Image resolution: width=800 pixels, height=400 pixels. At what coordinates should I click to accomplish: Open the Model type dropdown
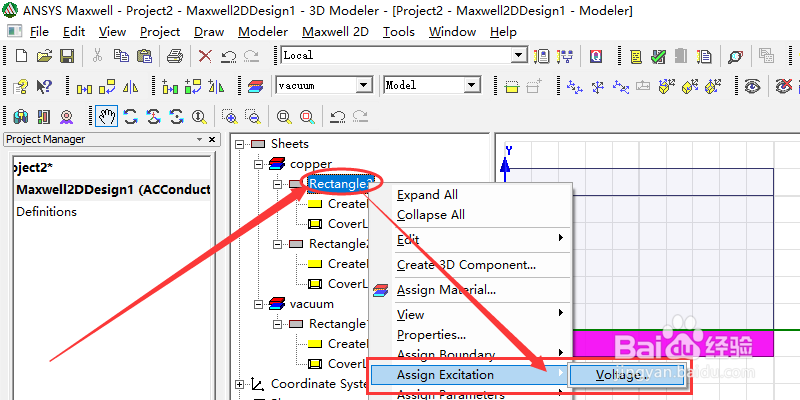(x=473, y=85)
